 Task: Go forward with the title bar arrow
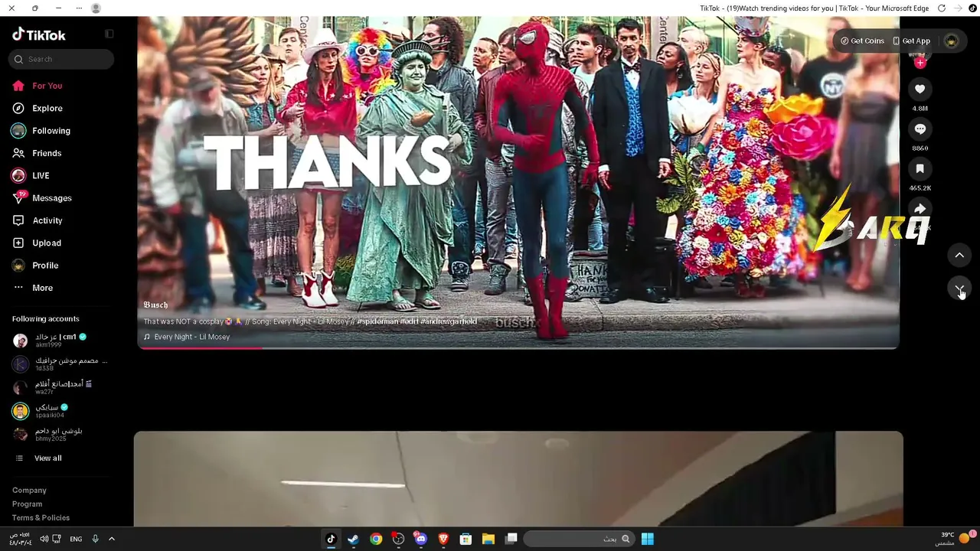tap(958, 8)
